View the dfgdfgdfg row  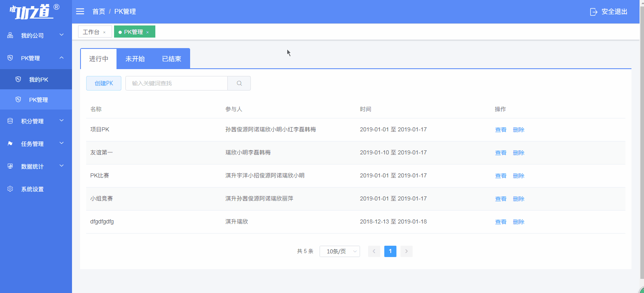[x=501, y=222]
